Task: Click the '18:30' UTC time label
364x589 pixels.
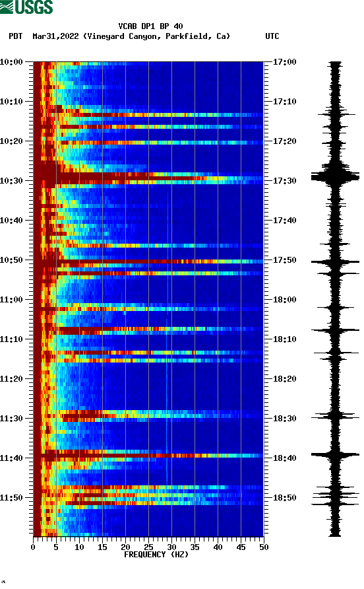Action: coord(284,419)
